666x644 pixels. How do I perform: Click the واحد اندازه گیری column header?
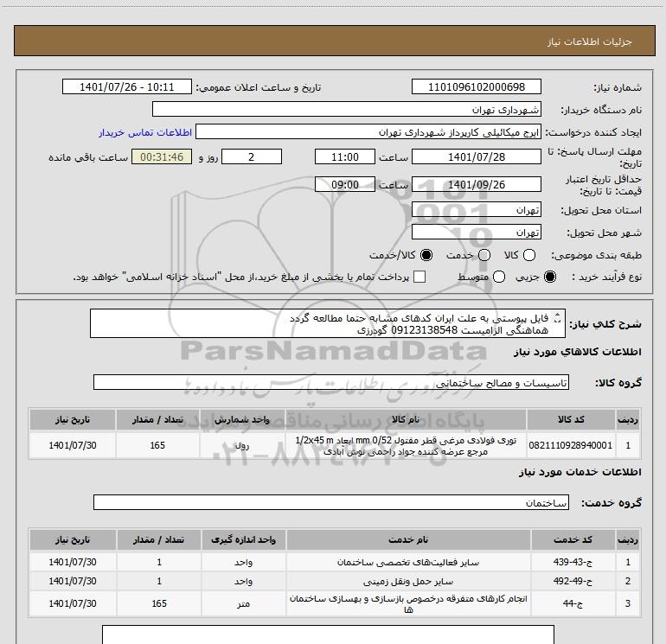pyautogui.click(x=243, y=539)
